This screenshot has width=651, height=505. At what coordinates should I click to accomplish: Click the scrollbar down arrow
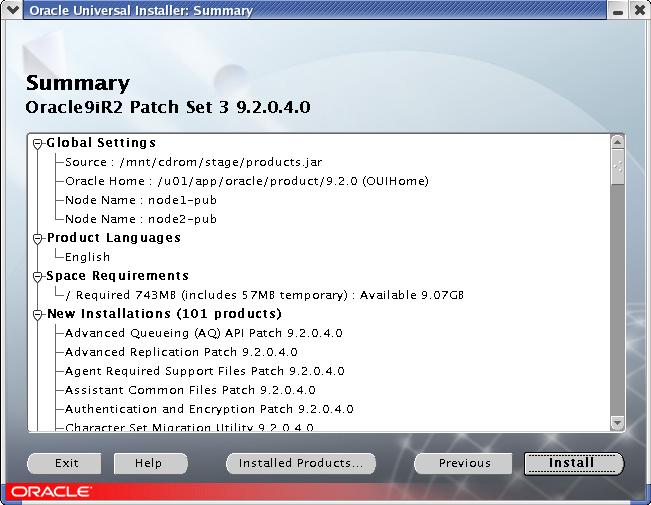(x=617, y=423)
